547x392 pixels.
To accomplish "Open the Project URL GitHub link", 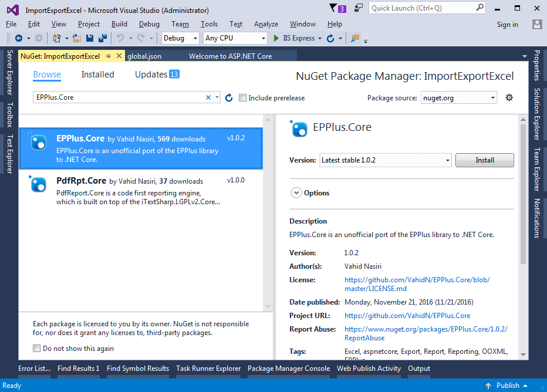I will coord(407,316).
